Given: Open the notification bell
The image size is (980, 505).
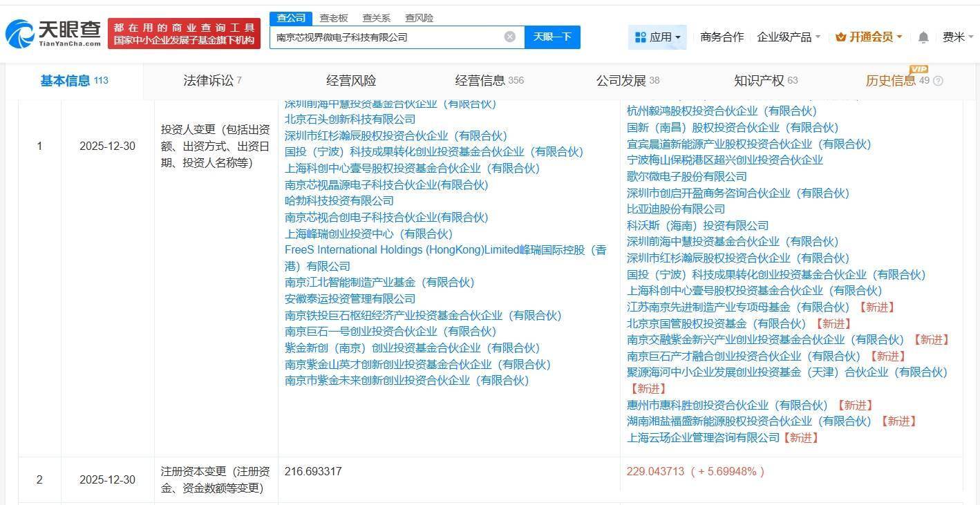Looking at the screenshot, I should tap(923, 37).
